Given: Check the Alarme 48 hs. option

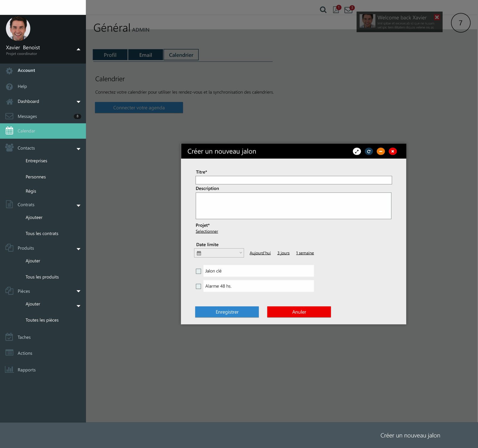Looking at the screenshot, I should click(198, 286).
